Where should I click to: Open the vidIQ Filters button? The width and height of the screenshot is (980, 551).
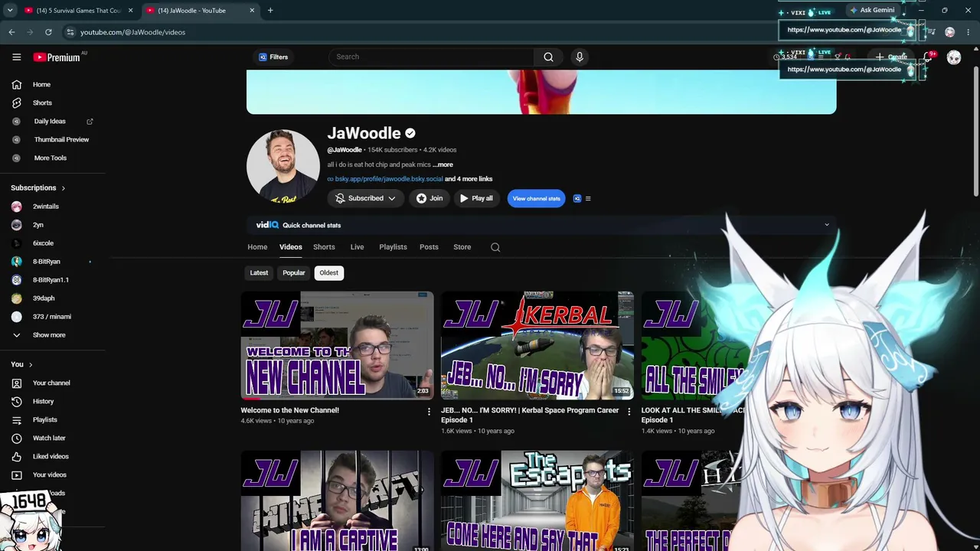273,57
